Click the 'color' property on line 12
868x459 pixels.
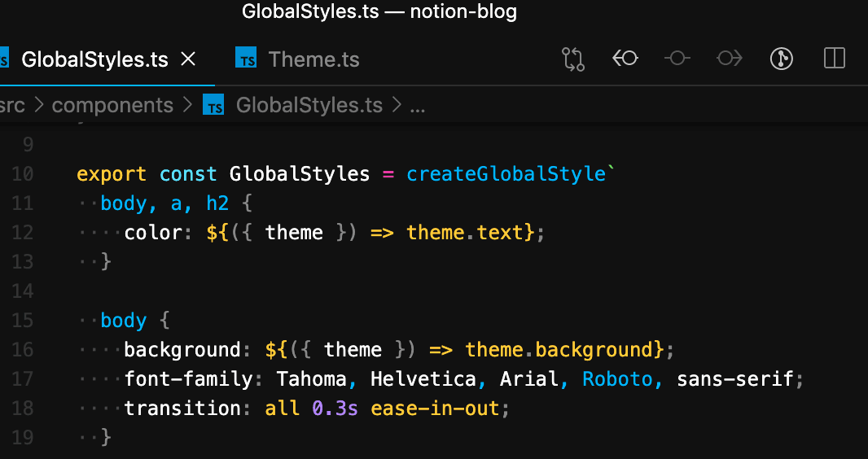tap(153, 233)
